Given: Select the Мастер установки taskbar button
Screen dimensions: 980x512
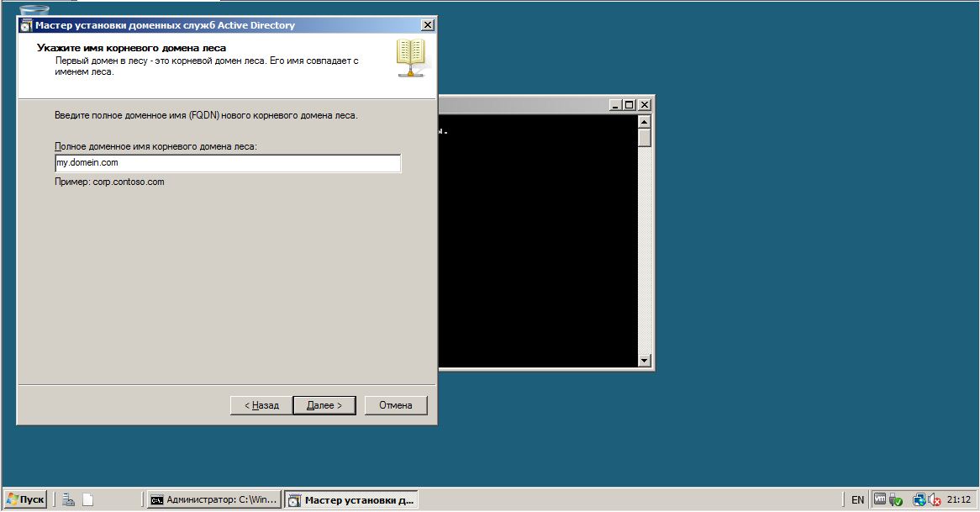Looking at the screenshot, I should pyautogui.click(x=351, y=499).
